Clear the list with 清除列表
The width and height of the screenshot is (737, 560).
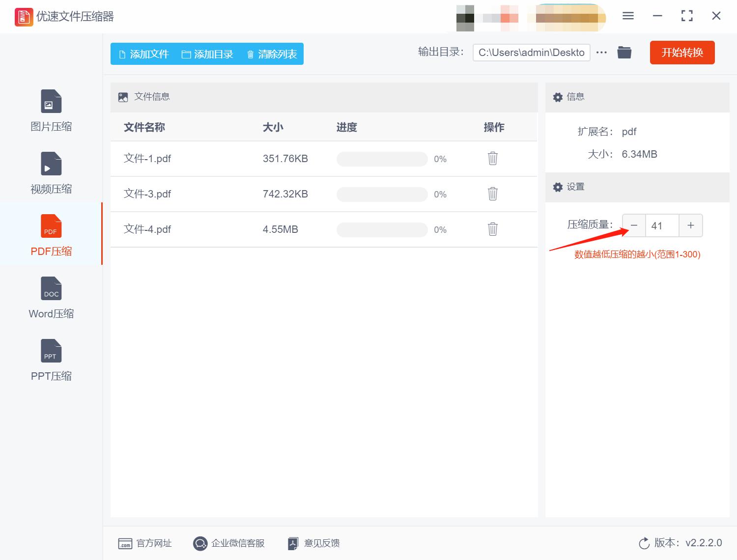[271, 54]
